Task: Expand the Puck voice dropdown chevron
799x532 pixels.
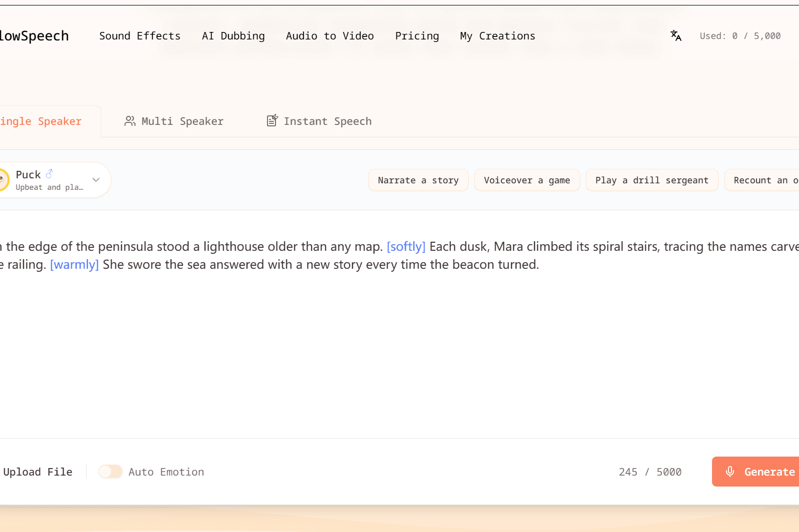Action: pos(96,180)
